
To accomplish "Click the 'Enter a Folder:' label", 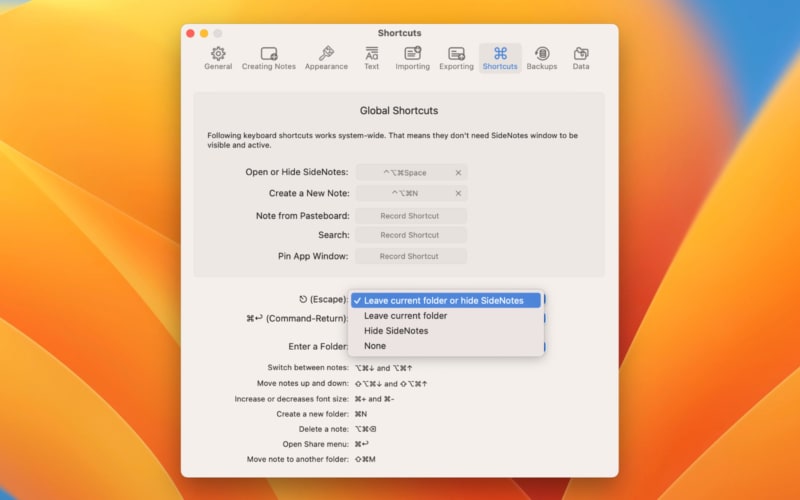I will point(318,346).
